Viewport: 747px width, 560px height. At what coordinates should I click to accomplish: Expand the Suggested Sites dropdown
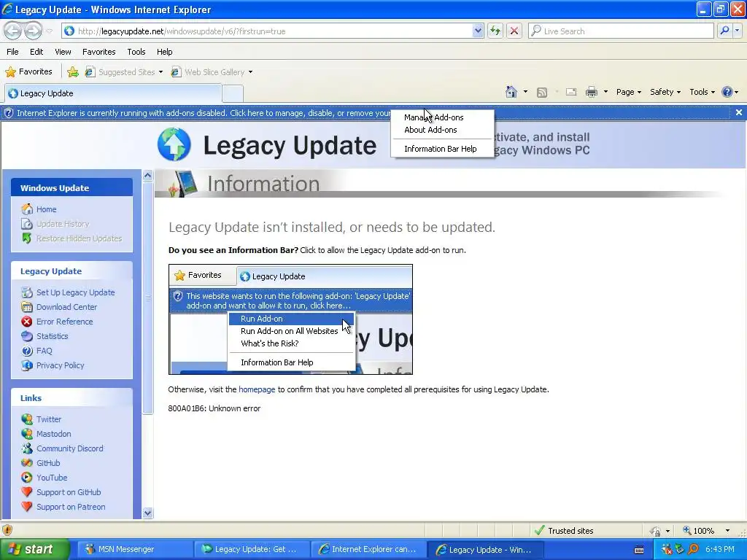pyautogui.click(x=160, y=72)
